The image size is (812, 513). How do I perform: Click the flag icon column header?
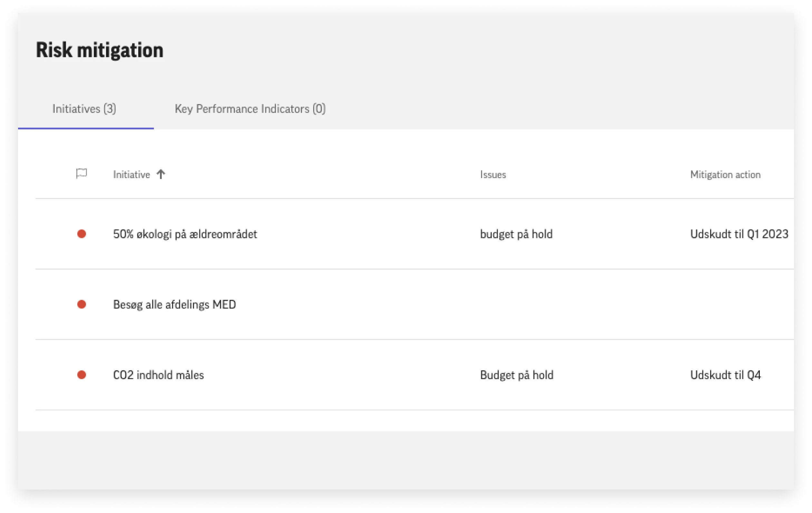point(81,174)
